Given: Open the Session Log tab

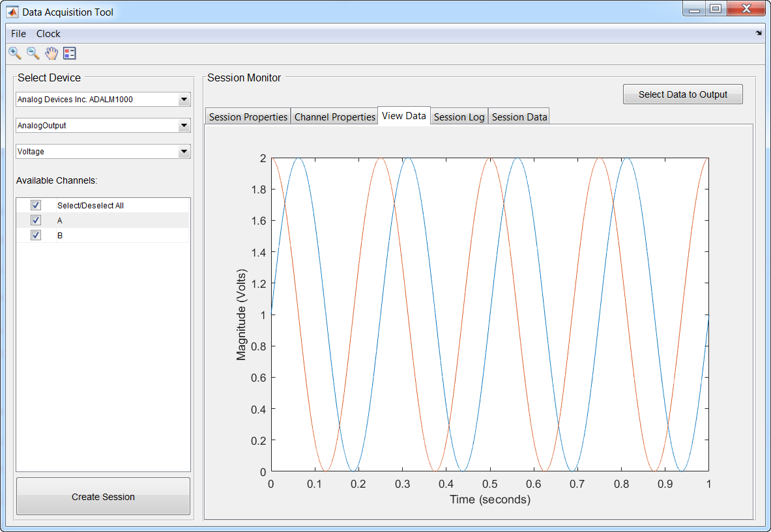Looking at the screenshot, I should [x=459, y=117].
